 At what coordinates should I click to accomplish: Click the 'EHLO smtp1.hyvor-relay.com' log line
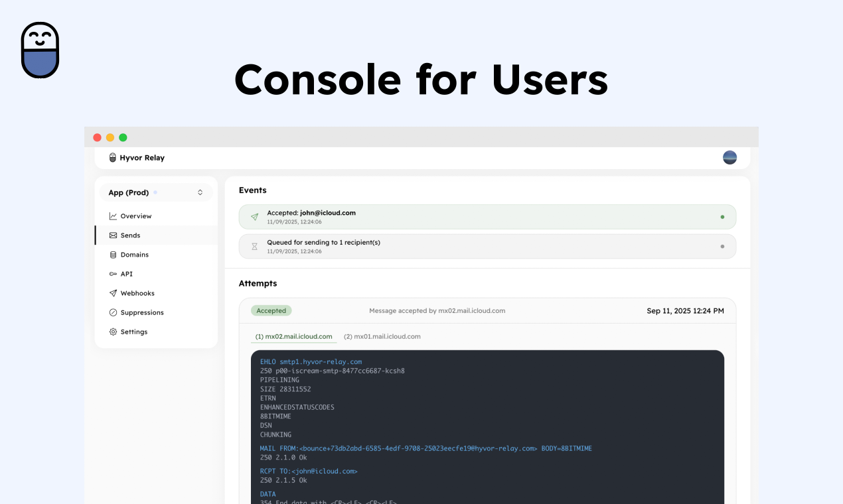pos(311,362)
